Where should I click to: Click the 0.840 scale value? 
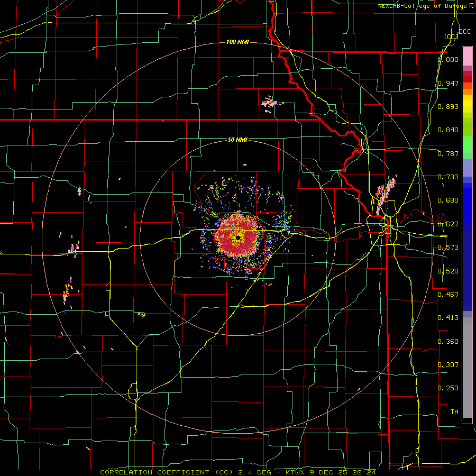tap(448, 130)
